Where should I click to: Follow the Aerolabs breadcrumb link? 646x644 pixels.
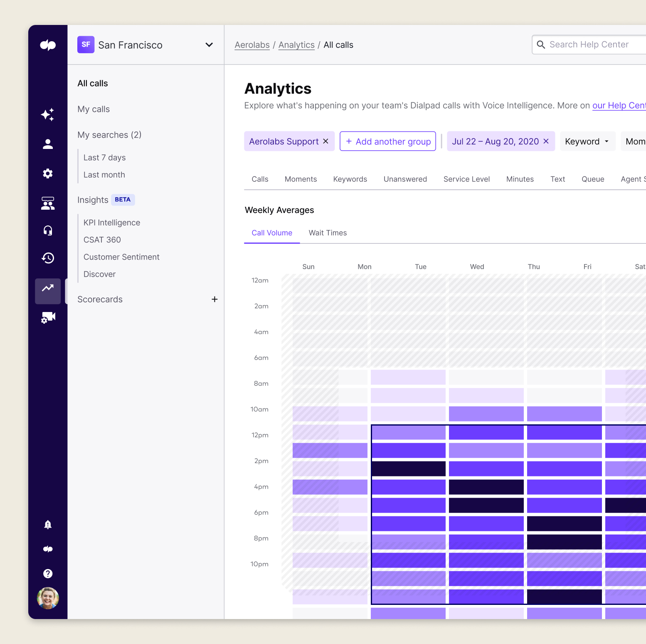[x=252, y=45]
